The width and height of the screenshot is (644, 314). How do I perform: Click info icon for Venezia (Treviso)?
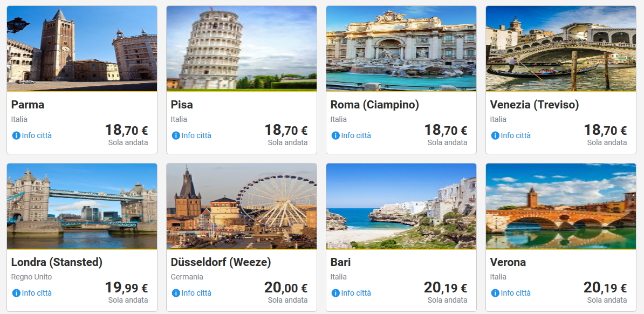point(495,135)
